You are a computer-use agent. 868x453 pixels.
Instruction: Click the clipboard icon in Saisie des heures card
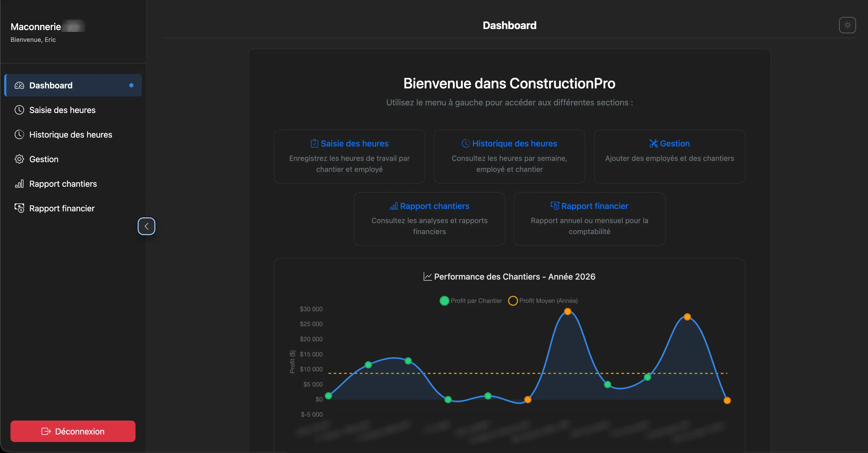click(x=314, y=144)
